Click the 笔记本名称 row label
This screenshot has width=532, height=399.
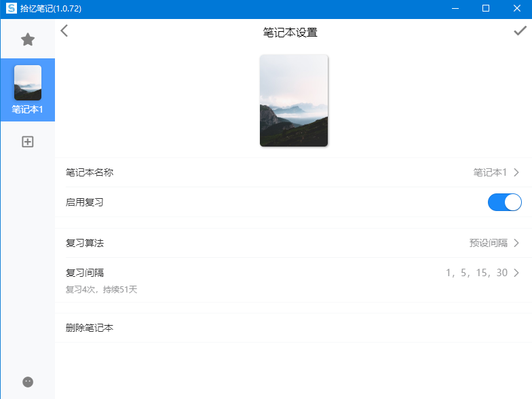pos(90,172)
